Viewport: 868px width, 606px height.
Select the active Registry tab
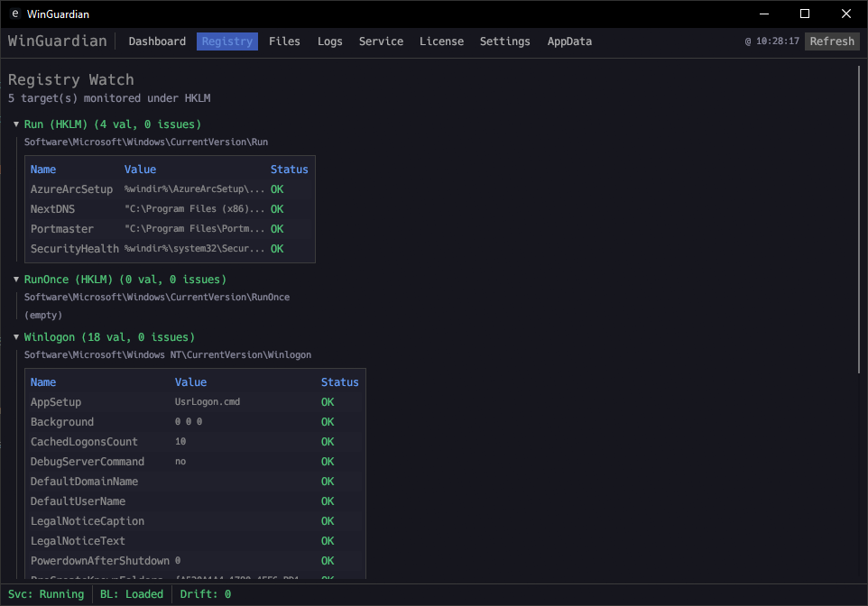[x=227, y=41]
